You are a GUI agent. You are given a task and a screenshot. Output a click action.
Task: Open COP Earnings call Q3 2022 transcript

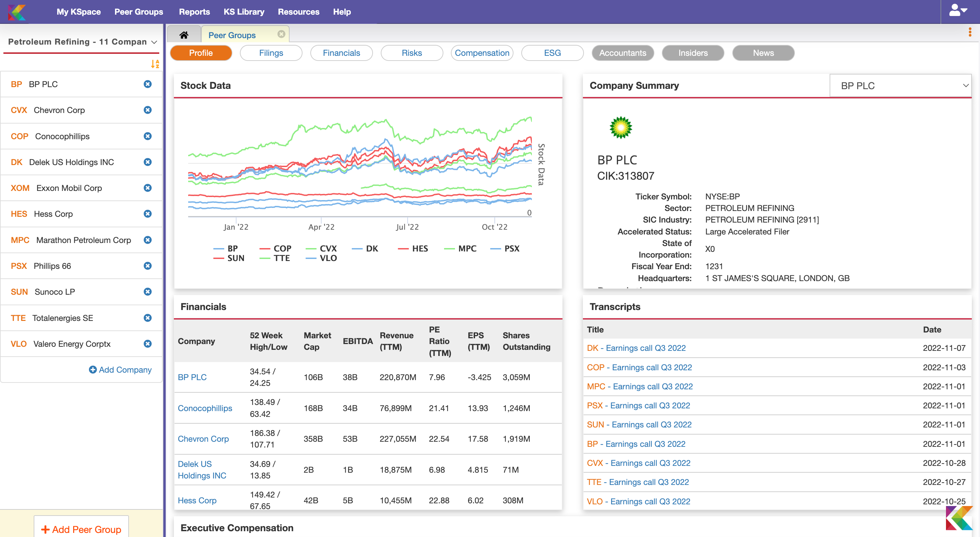639,367
